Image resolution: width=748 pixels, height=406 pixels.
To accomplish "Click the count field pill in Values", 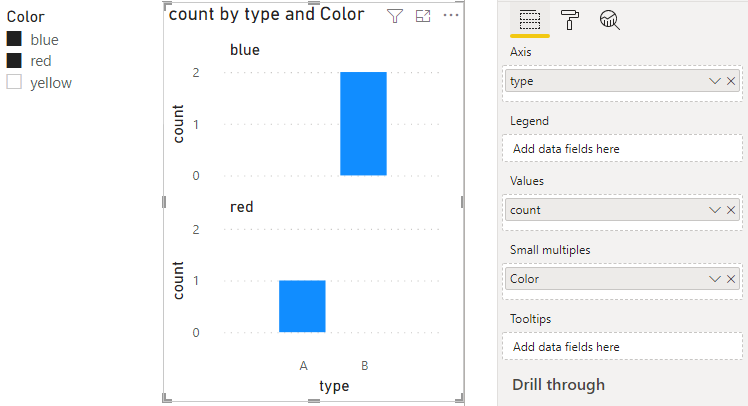I will click(622, 210).
